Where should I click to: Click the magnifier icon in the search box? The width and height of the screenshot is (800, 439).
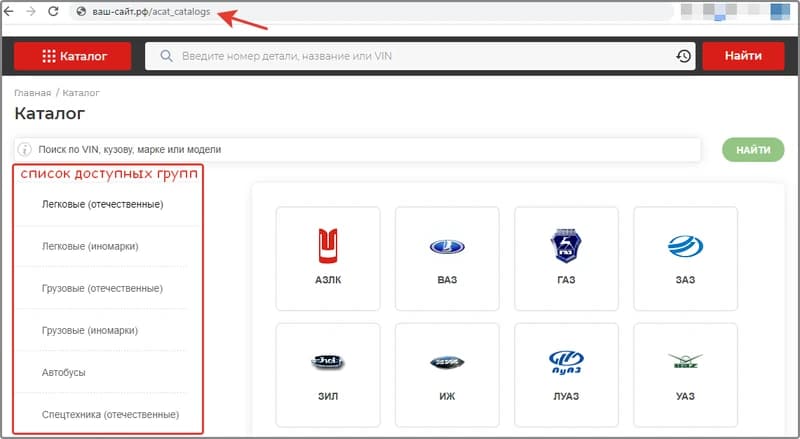pos(166,56)
